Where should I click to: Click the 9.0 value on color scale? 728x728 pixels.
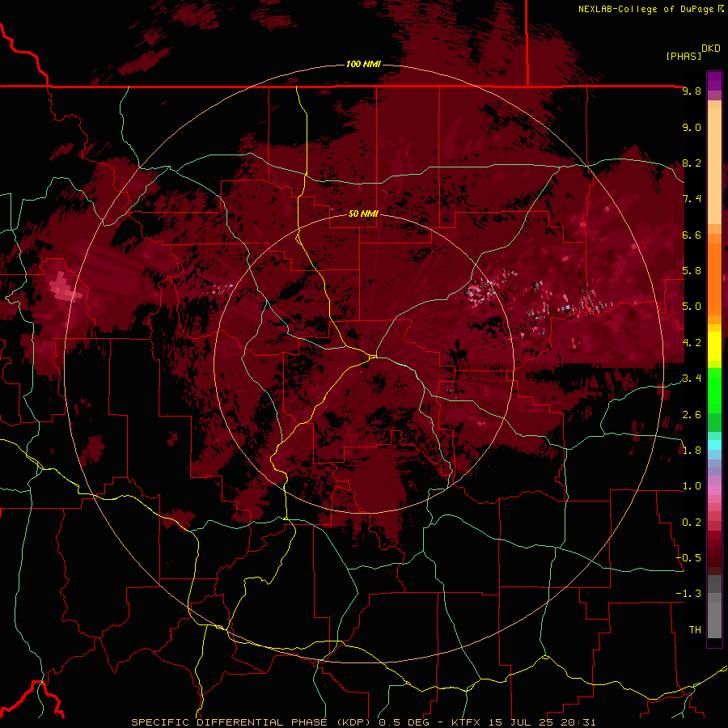(692, 128)
